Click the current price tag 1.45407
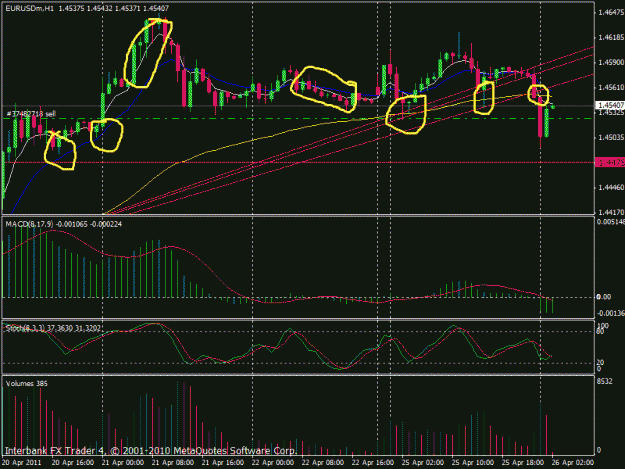 (x=610, y=105)
